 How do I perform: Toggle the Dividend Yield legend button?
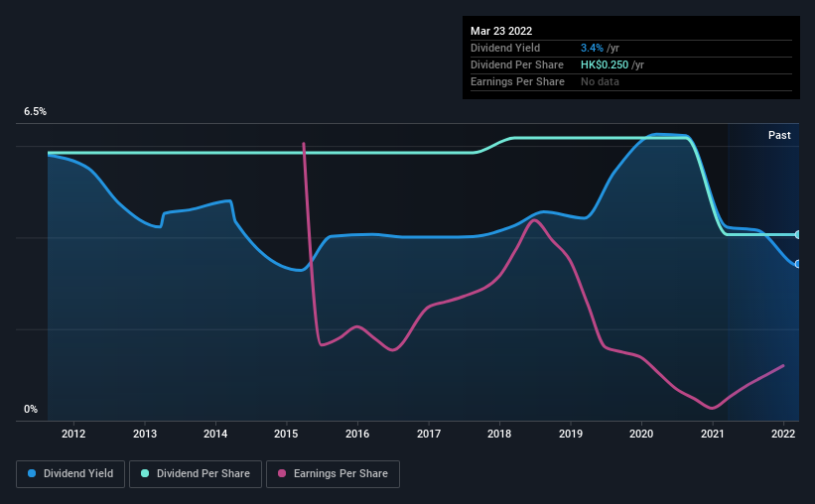[x=70, y=474]
